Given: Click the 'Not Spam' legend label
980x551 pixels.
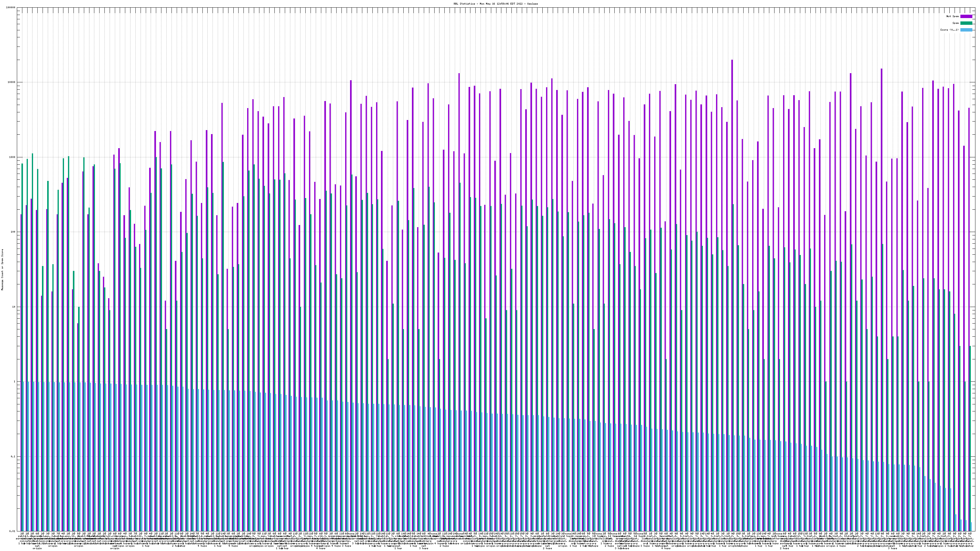Looking at the screenshot, I should (x=953, y=16).
